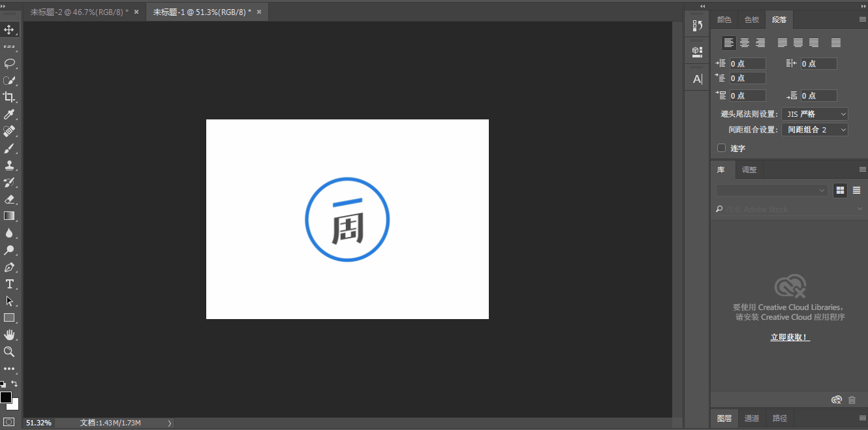
Task: Enable the 连字 hyphenation checkbox
Action: pyautogui.click(x=721, y=148)
